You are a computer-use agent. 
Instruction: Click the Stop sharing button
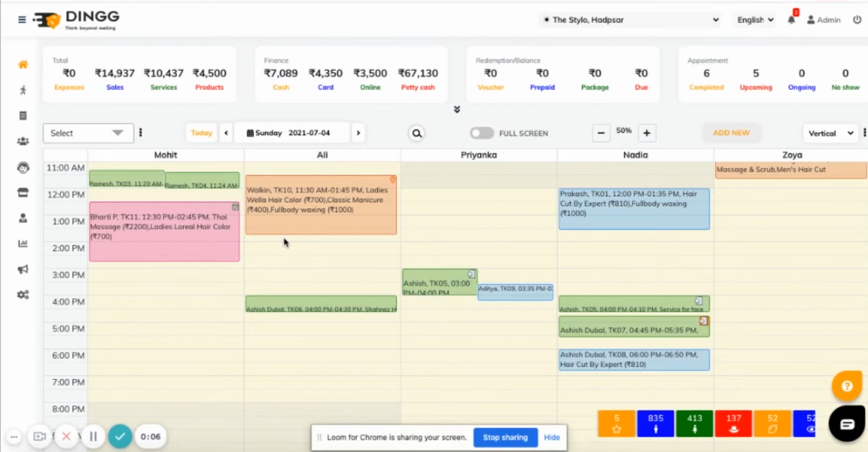[x=505, y=437]
